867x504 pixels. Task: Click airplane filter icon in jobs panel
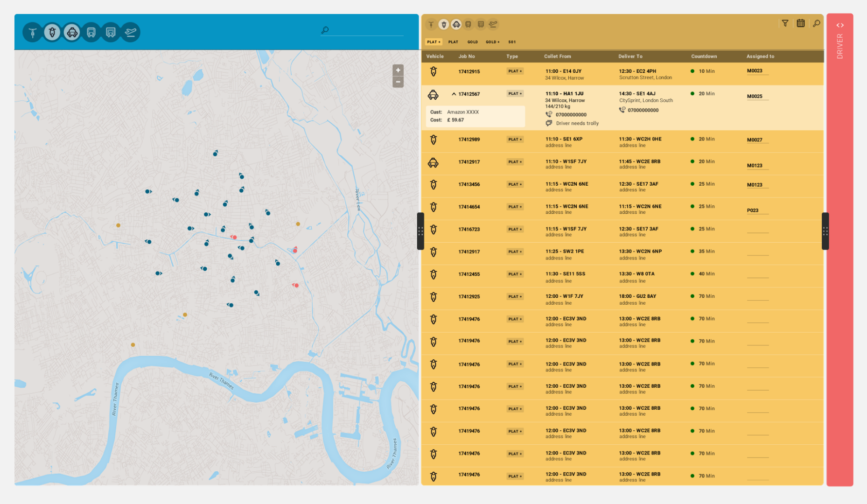pos(493,24)
